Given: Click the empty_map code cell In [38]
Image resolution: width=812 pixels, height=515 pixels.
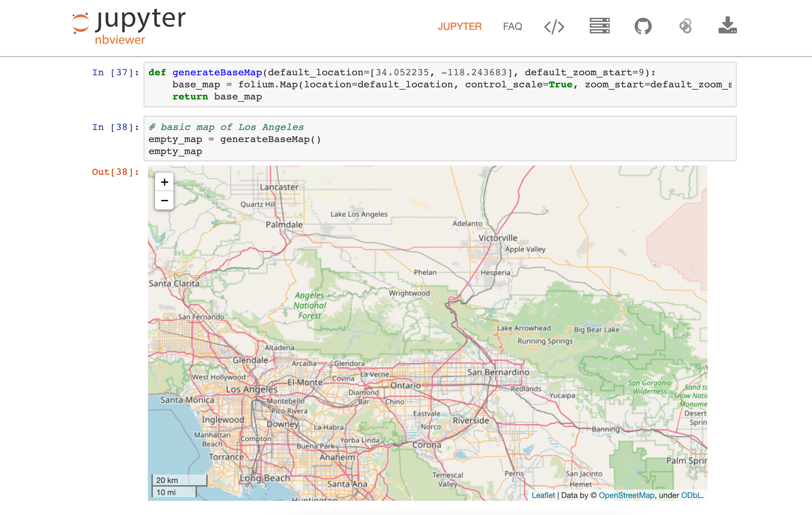Looking at the screenshot, I should (439, 139).
